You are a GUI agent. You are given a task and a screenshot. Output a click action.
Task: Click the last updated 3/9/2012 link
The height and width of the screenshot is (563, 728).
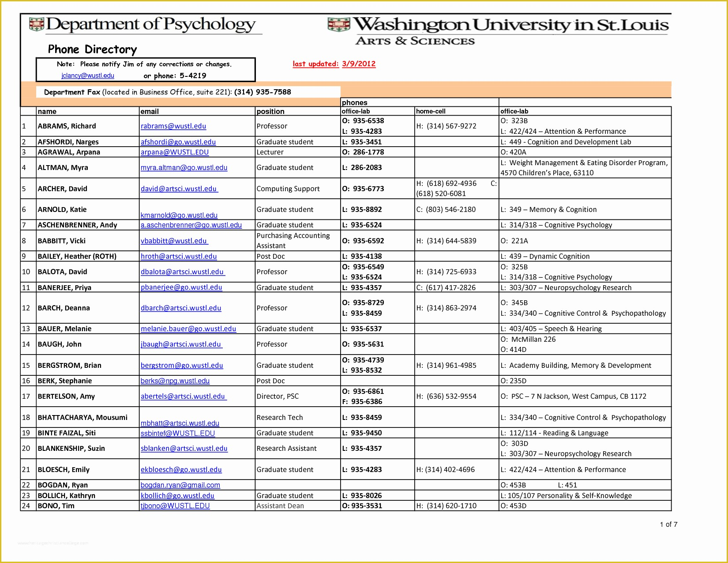coord(334,64)
